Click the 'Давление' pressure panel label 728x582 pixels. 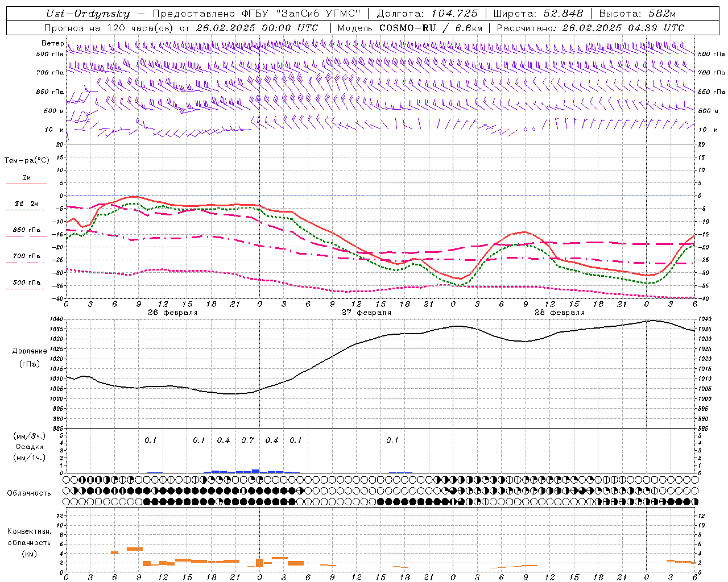click(30, 351)
